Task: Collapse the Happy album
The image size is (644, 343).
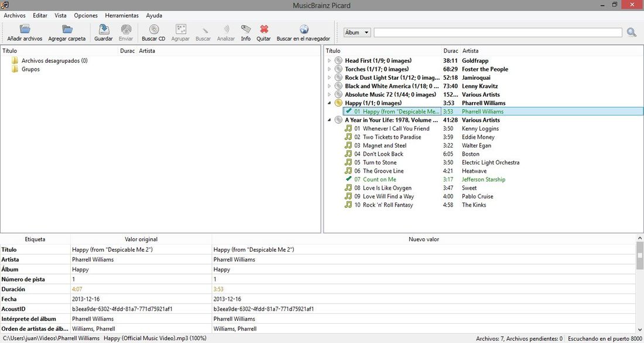Action: pyautogui.click(x=329, y=103)
